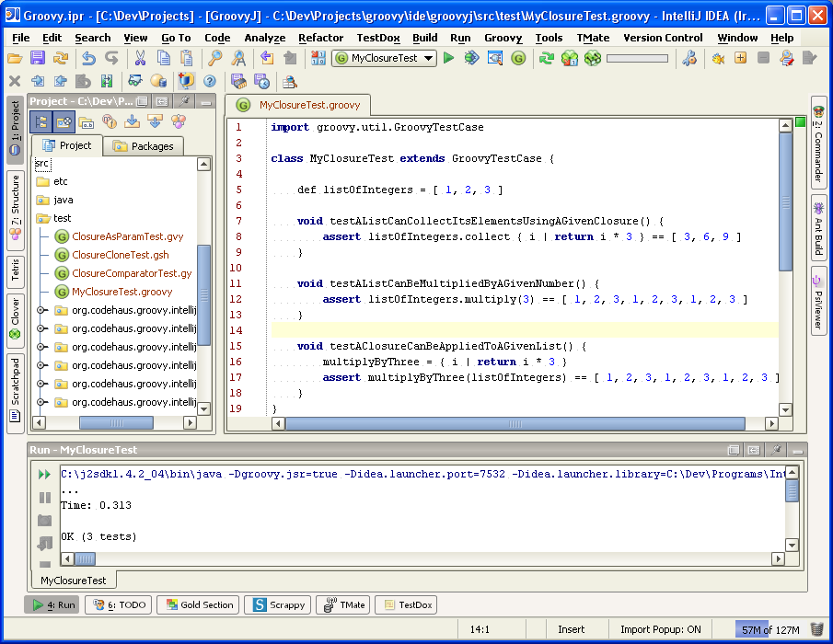Undo the last action via toolbar

pyautogui.click(x=88, y=58)
